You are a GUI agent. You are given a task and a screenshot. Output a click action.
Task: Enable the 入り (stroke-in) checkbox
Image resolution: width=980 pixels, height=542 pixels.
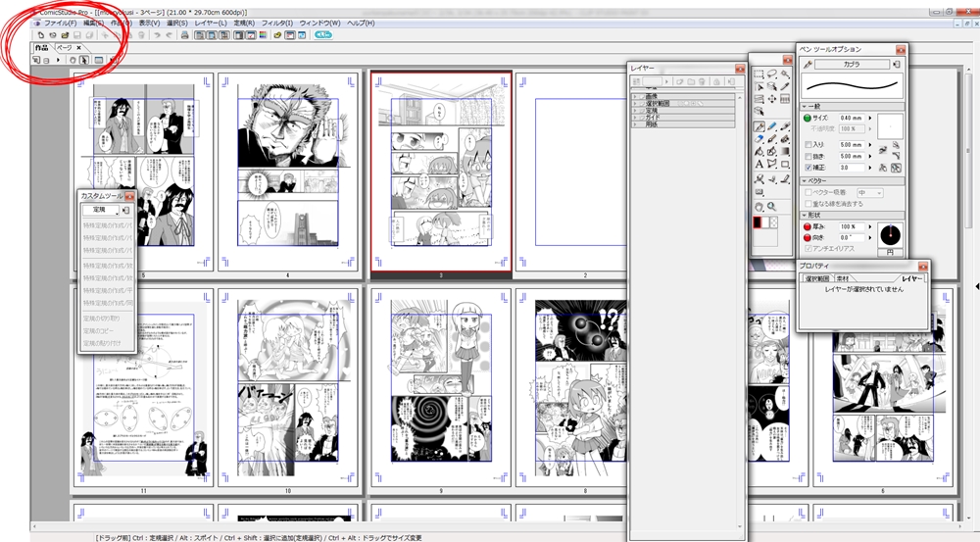(808, 144)
